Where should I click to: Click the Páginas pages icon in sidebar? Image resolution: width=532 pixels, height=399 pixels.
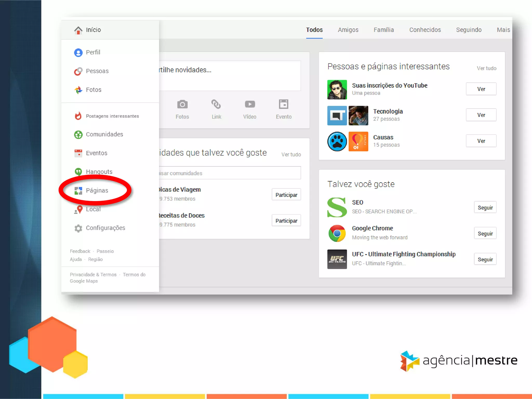point(78,191)
